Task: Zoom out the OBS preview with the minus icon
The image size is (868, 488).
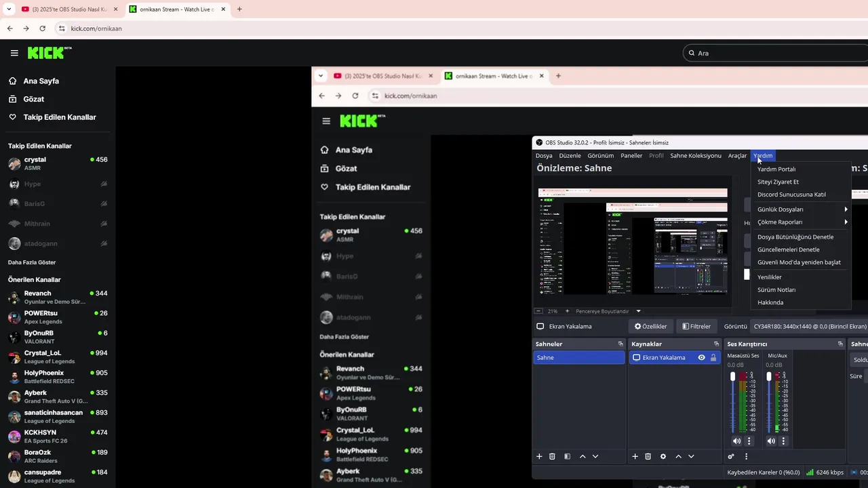Action: click(538, 311)
